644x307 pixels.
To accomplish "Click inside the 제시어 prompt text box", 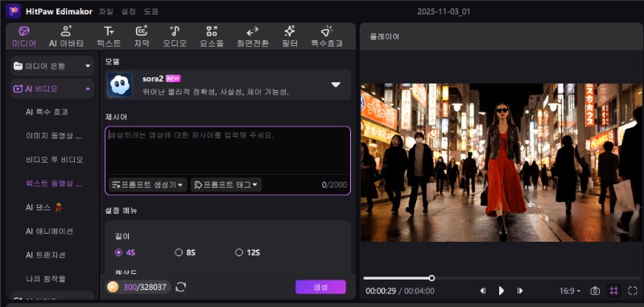I will [228, 151].
